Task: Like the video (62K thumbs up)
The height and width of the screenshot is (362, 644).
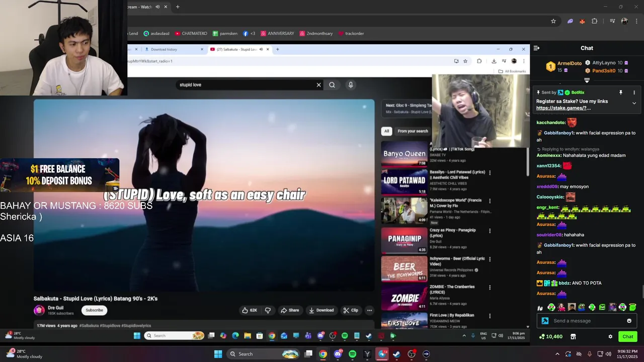Action: tap(250, 310)
